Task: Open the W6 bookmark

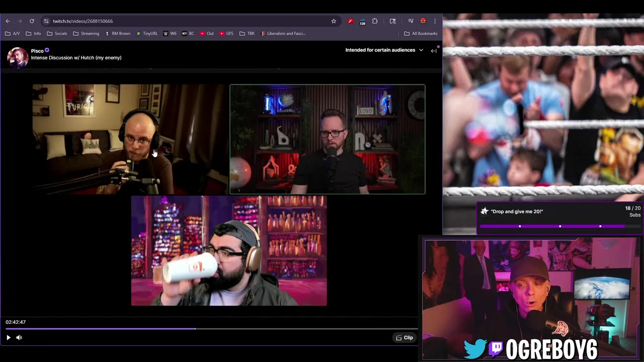Action: pos(170,34)
